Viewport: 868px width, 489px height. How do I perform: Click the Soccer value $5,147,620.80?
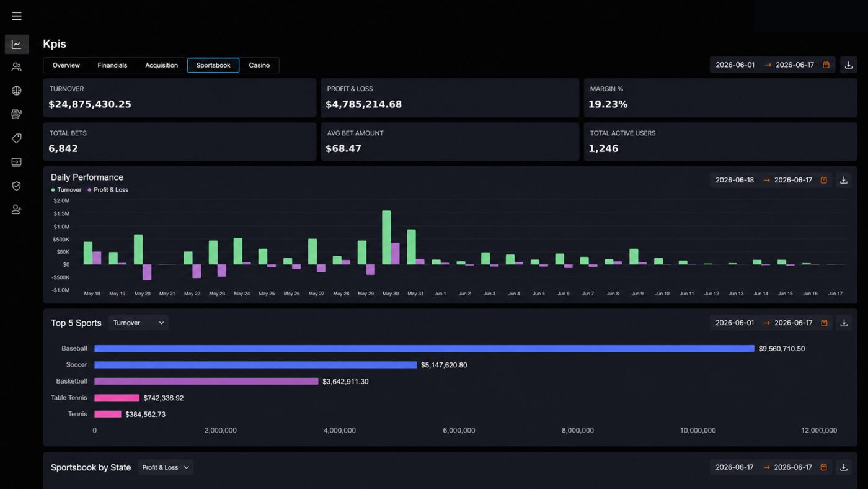point(444,365)
